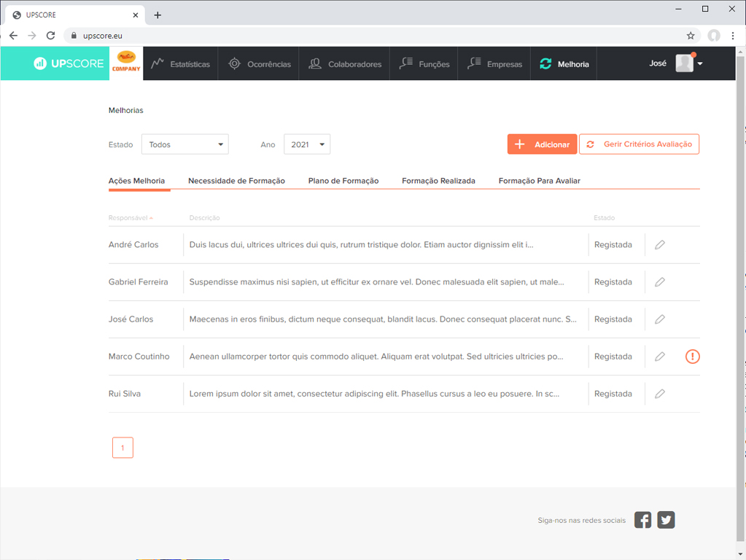The height and width of the screenshot is (560, 746).
Task: Edit Marco Coutinho row with pencil icon
Action: (x=660, y=357)
